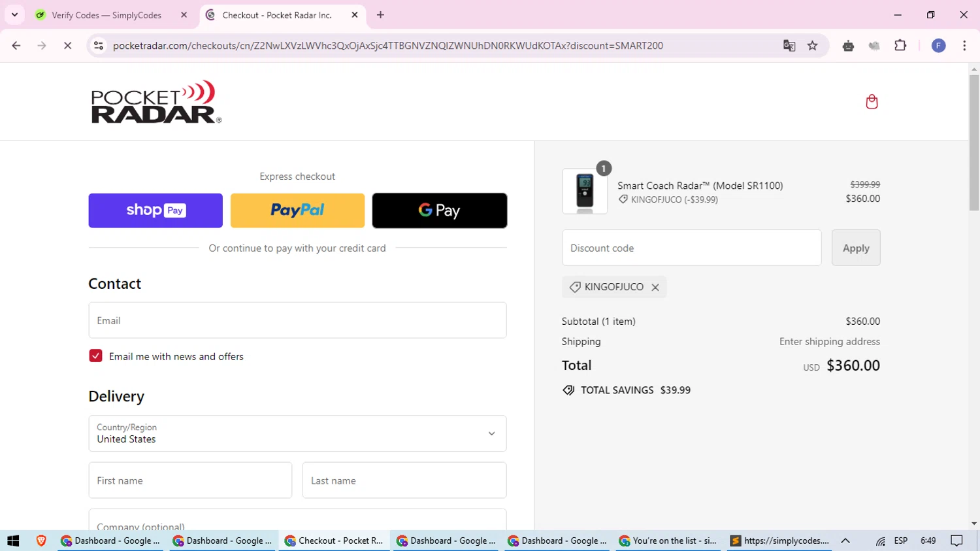Viewport: 980px width, 551px height.
Task: Click the tag icon on the KINGOFJUCO chip
Action: point(575,287)
